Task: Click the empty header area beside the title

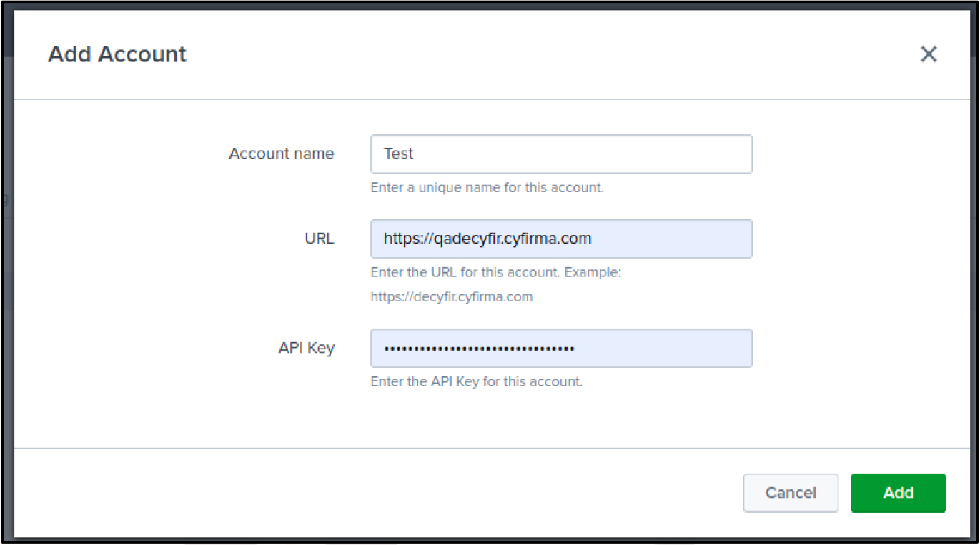Action: (550, 54)
